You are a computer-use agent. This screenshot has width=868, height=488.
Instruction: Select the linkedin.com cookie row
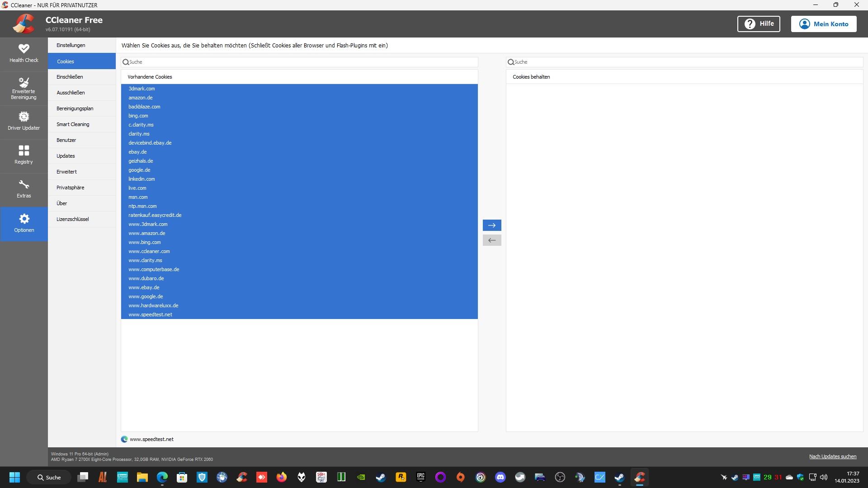pyautogui.click(x=299, y=179)
